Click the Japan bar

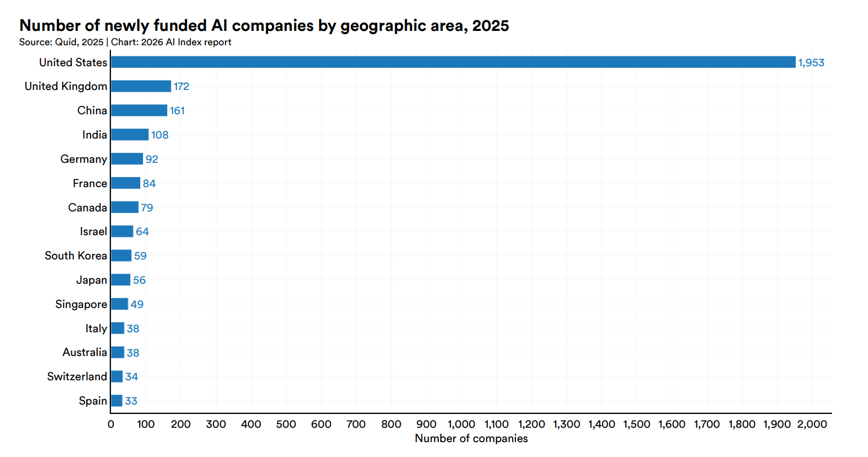coord(120,280)
